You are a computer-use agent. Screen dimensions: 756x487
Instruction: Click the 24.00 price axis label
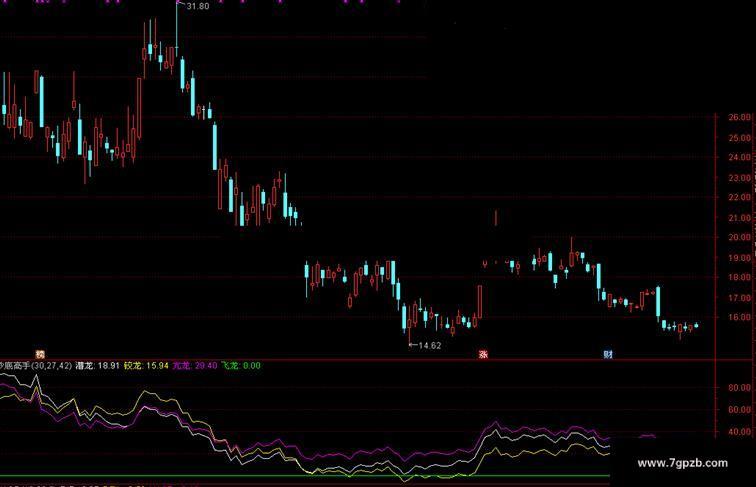coord(740,157)
